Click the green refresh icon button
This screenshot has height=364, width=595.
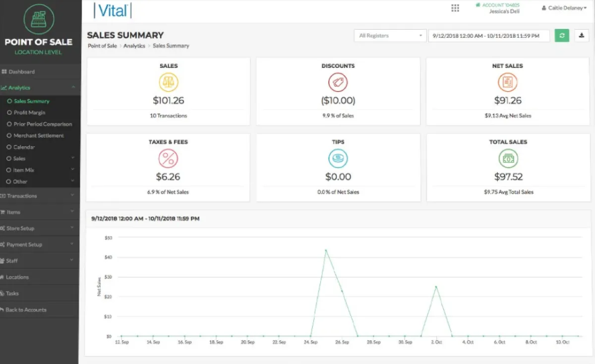click(x=562, y=36)
